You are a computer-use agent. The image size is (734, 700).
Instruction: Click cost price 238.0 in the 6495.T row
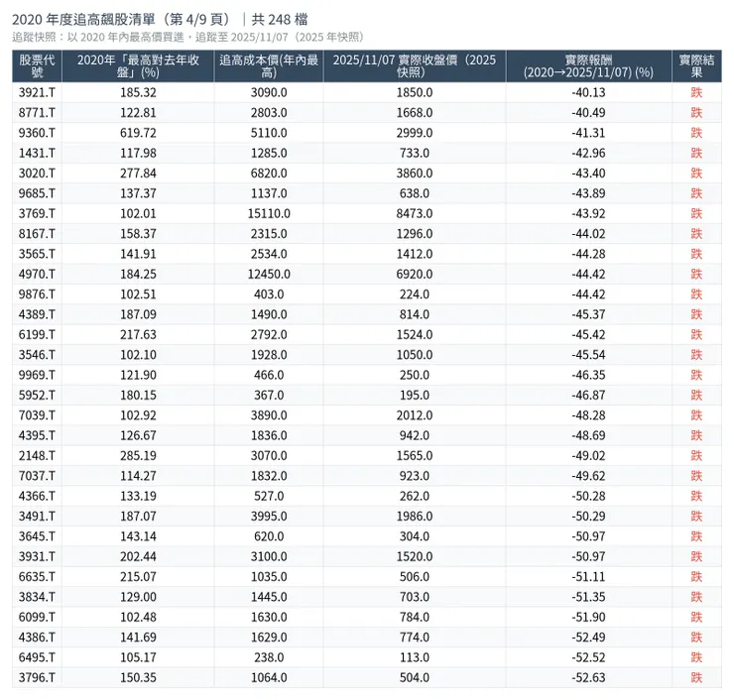269,657
